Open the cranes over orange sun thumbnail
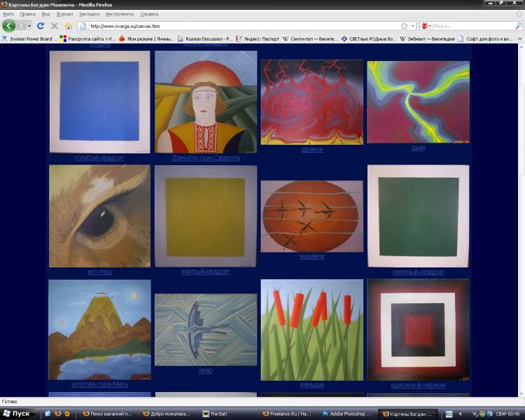 coord(312,216)
